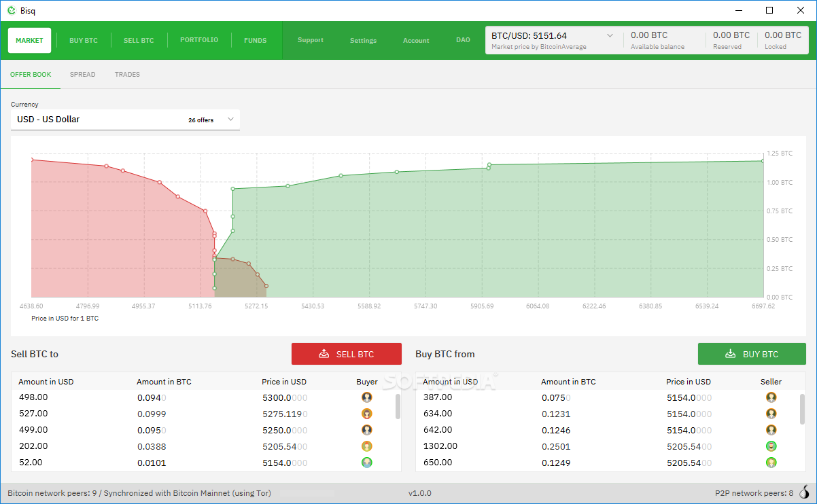
Task: Click buyer avatar in 498.00 offer row
Action: pos(367,397)
